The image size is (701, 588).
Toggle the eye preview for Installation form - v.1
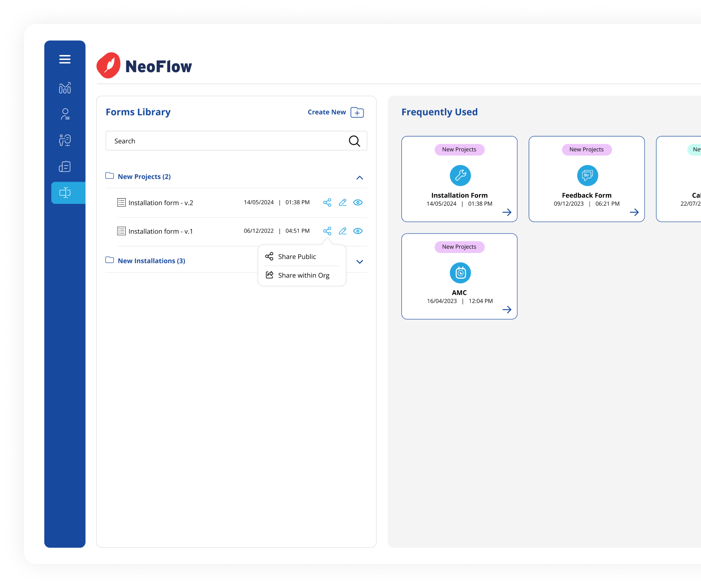click(x=358, y=231)
